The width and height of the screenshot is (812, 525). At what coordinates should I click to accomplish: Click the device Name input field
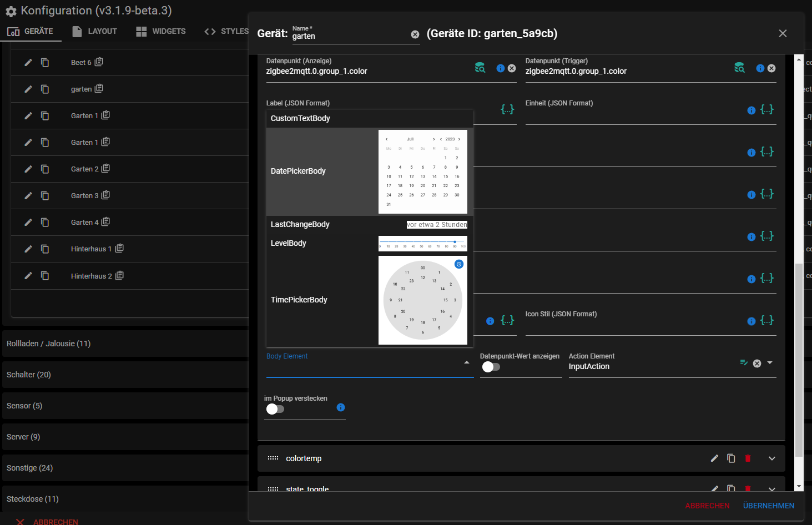pos(350,36)
